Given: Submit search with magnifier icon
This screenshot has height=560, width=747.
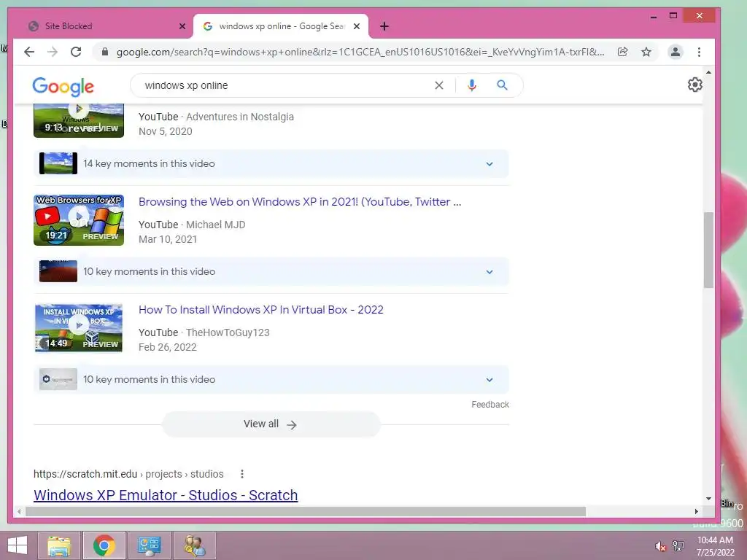Looking at the screenshot, I should pos(502,85).
